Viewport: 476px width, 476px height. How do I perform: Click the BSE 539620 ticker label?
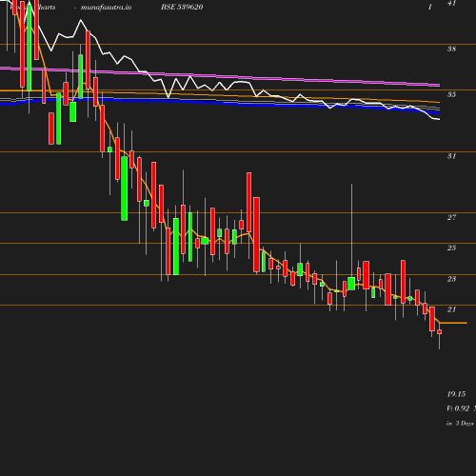point(182,7)
